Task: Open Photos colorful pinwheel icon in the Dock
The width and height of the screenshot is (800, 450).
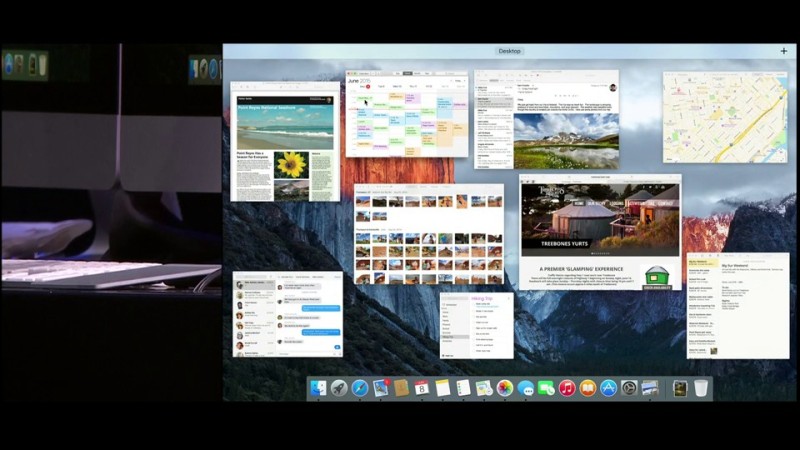Action: (505, 388)
